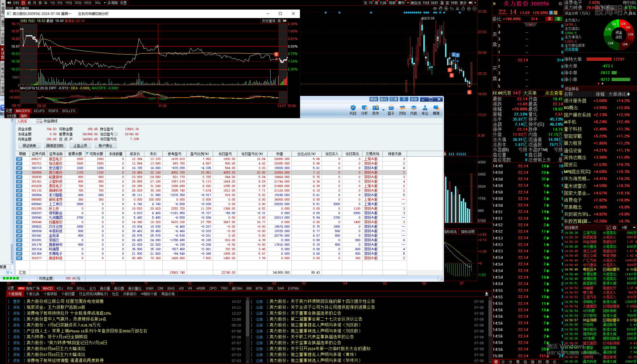Open 点击查看 link under 主力持仓成本
Image resolution: width=637 pixels, height=364 pixels.
pos(571,50)
